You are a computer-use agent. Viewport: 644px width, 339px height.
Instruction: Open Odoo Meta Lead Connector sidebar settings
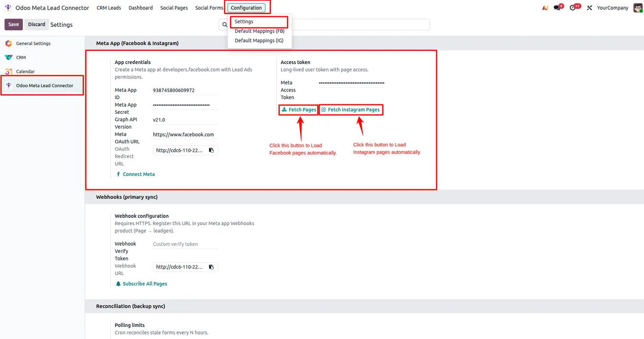42,85
